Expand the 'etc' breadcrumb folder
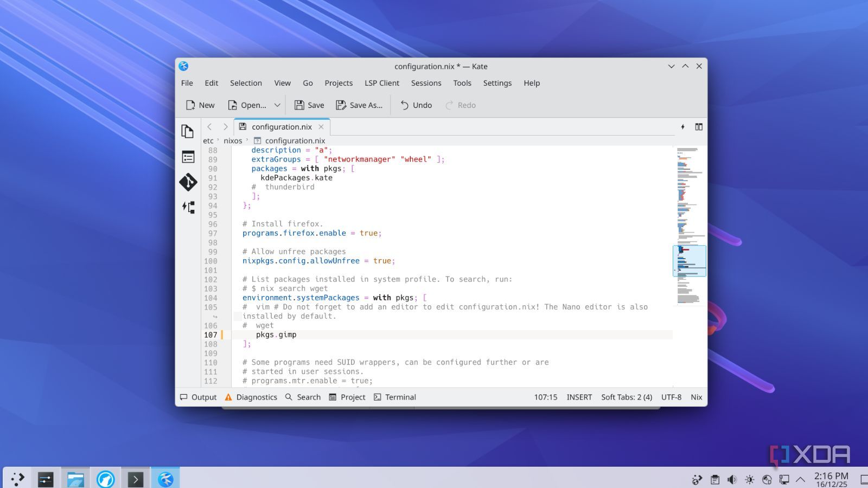 (x=208, y=140)
